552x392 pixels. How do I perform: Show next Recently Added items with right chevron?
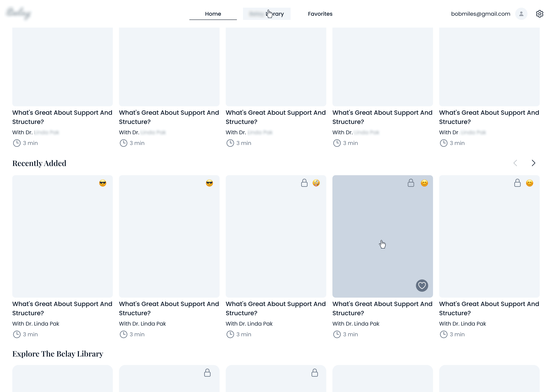coord(533,163)
